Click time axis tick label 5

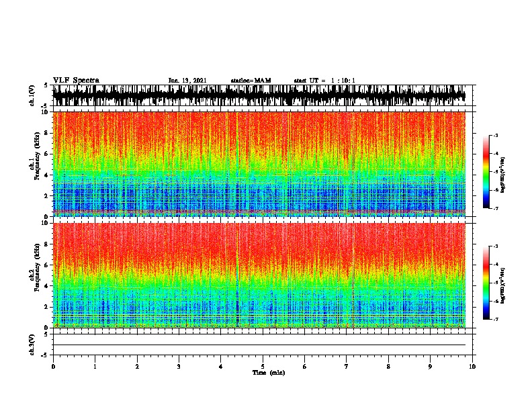point(263,367)
